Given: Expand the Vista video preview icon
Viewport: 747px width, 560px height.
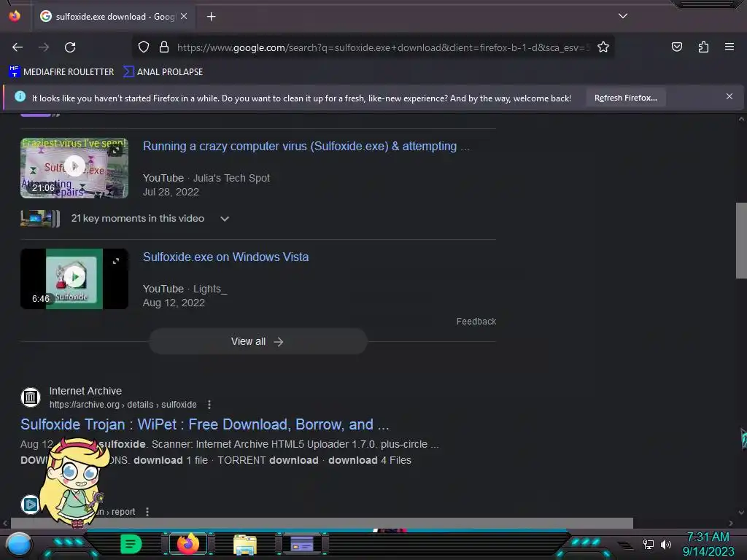Looking at the screenshot, I should (x=116, y=261).
